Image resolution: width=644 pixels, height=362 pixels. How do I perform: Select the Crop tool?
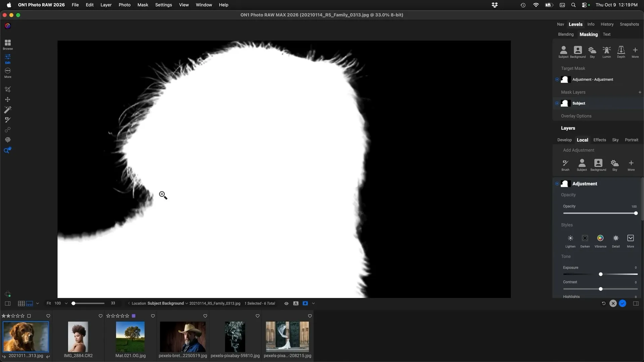[7, 89]
